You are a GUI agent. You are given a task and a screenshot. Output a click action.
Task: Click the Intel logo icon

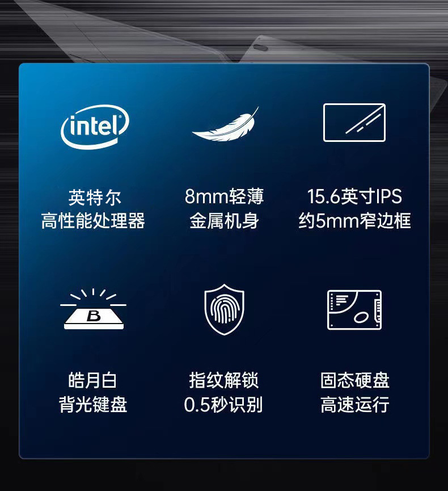pos(95,127)
